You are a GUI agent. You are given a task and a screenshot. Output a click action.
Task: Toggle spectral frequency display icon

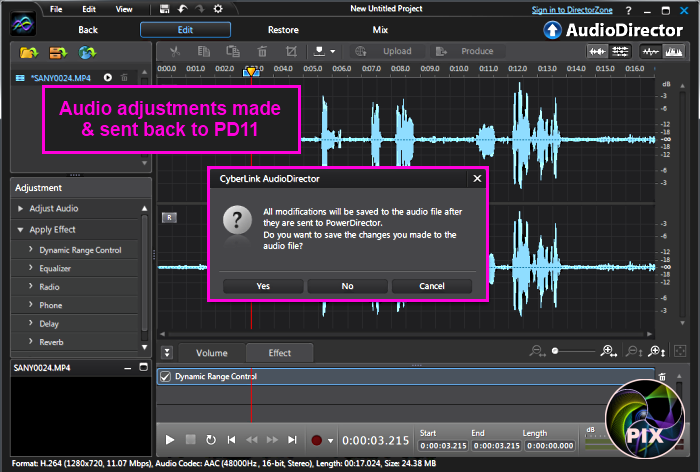[x=674, y=52]
